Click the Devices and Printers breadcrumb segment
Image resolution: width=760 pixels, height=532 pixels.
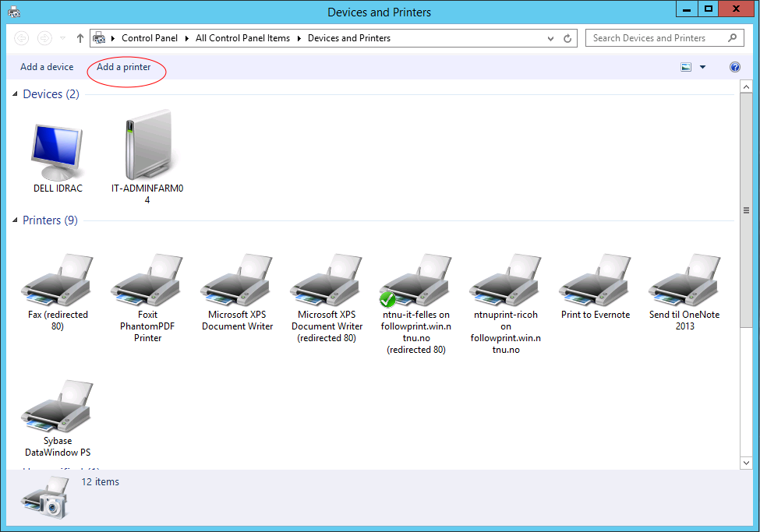tap(349, 38)
